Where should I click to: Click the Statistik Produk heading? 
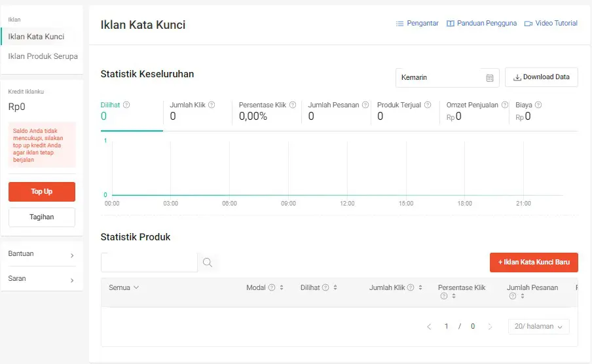coord(136,237)
